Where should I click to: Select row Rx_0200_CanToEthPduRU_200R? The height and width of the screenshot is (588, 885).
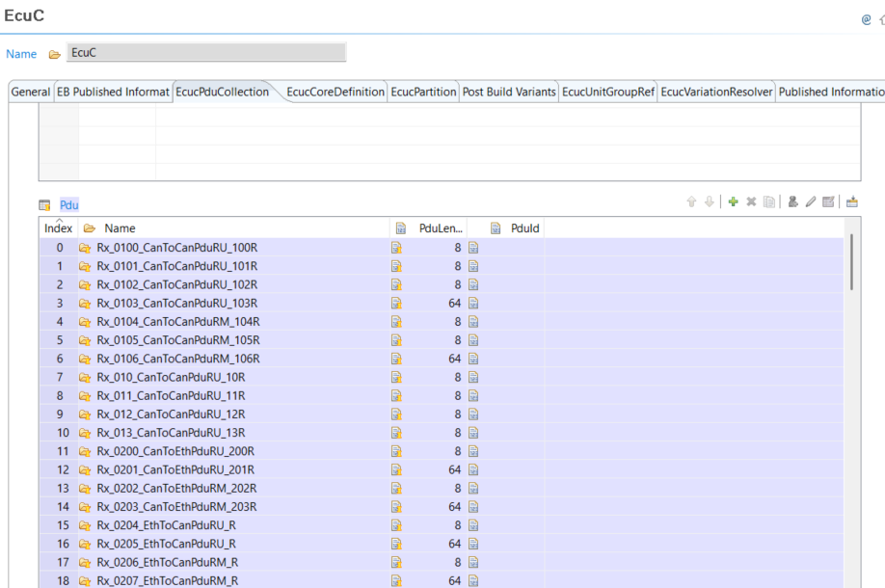coord(175,451)
